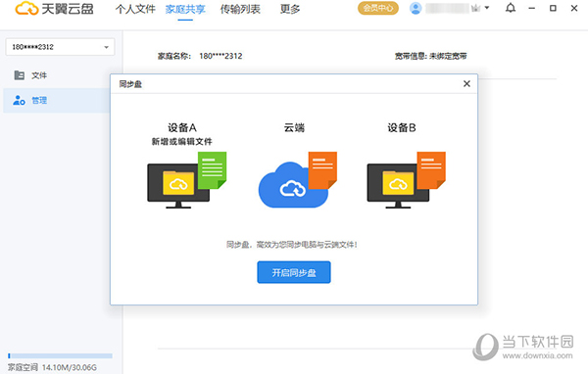588x374 pixels.
Task: Click the 同步盘 dialog title
Action: tap(130, 84)
